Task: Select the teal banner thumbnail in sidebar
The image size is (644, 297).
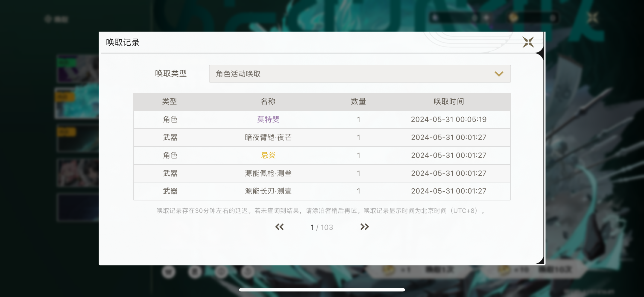Action: [x=77, y=103]
